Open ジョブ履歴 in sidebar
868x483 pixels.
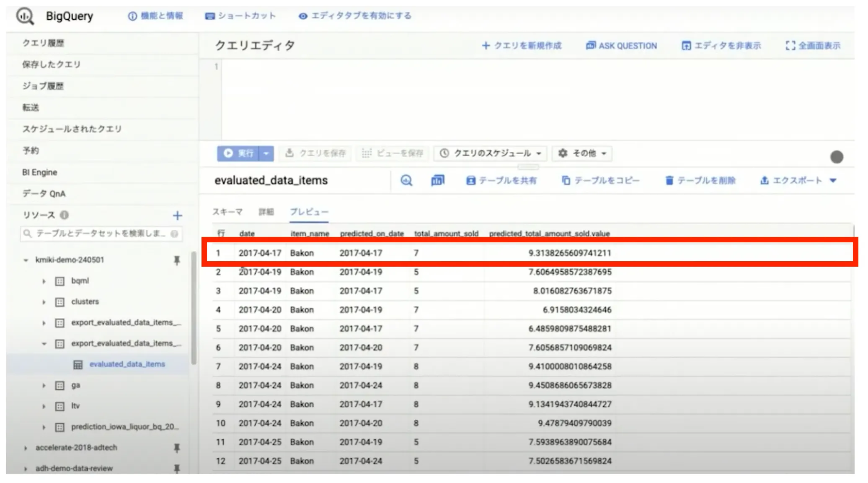click(x=43, y=86)
